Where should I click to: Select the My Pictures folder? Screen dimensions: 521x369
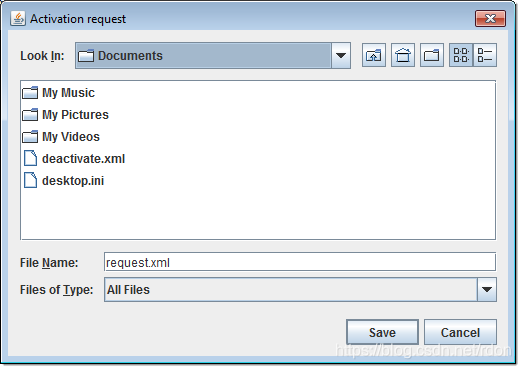(65, 115)
